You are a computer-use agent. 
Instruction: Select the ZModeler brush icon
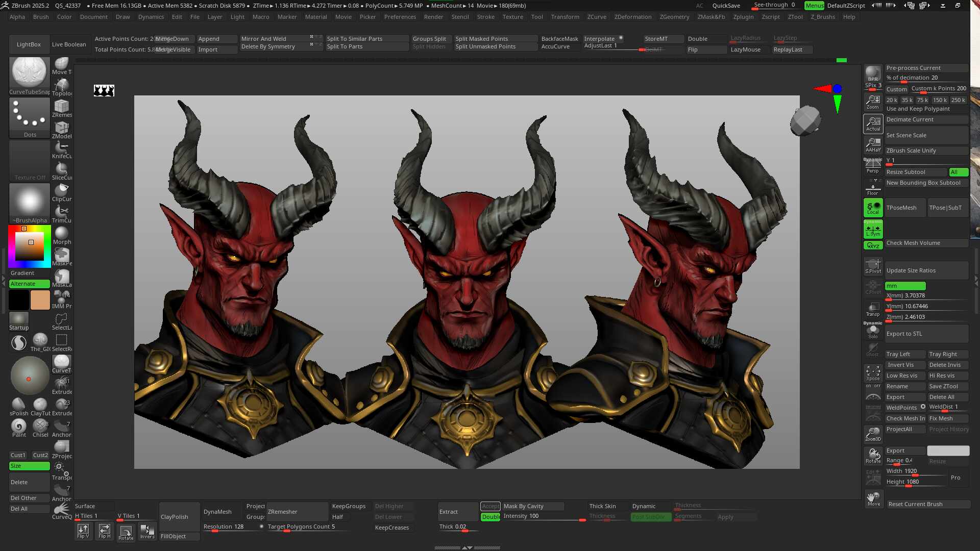click(62, 128)
